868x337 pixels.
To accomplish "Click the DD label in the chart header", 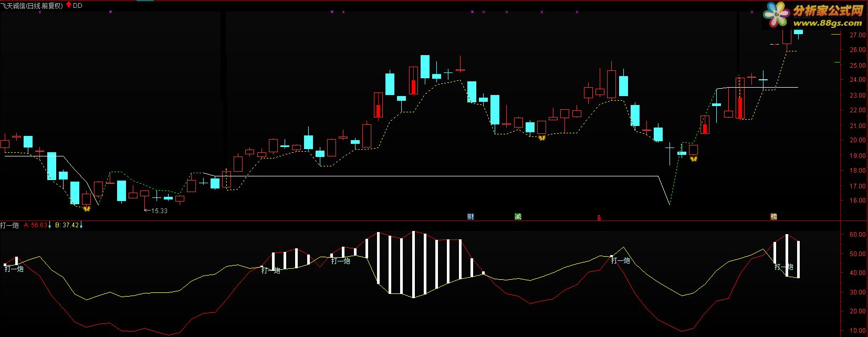I will (77, 6).
